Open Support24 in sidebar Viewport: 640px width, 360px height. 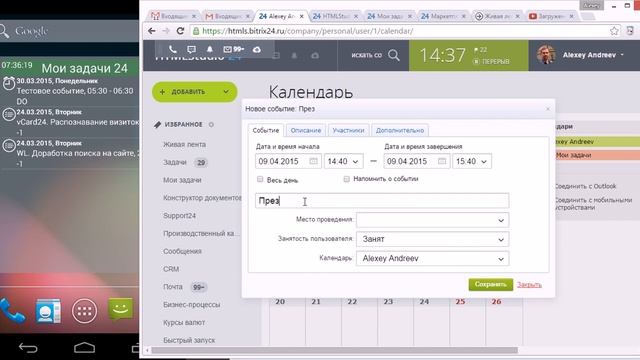[x=179, y=216]
